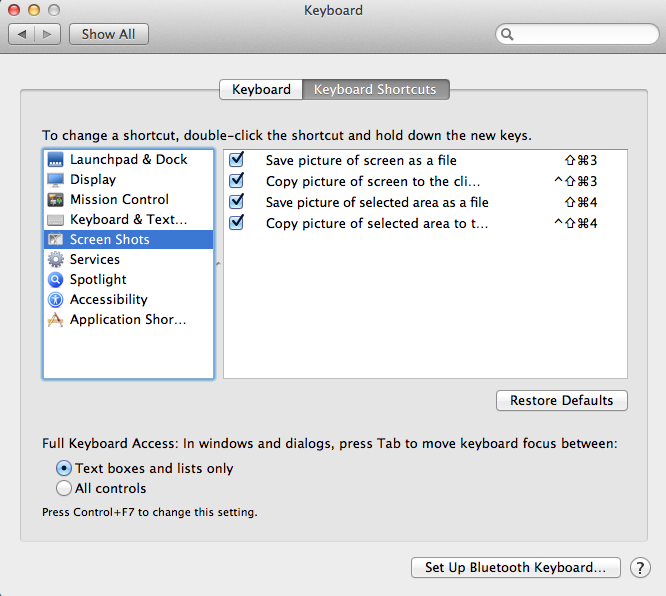Select the Spotlight category

[128, 279]
